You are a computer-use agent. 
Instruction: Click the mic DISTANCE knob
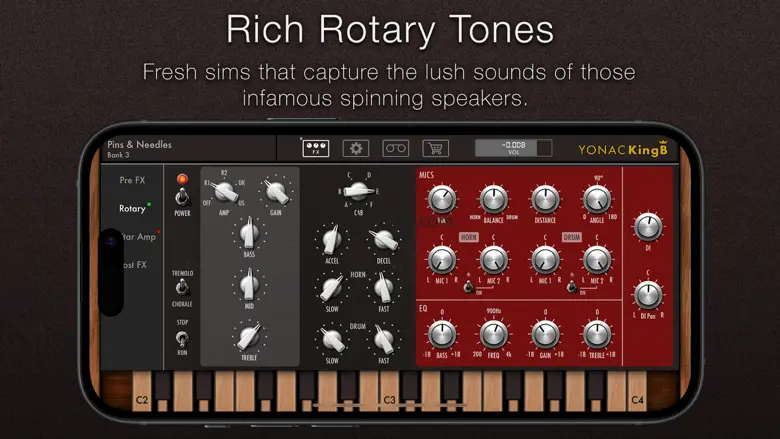(545, 199)
